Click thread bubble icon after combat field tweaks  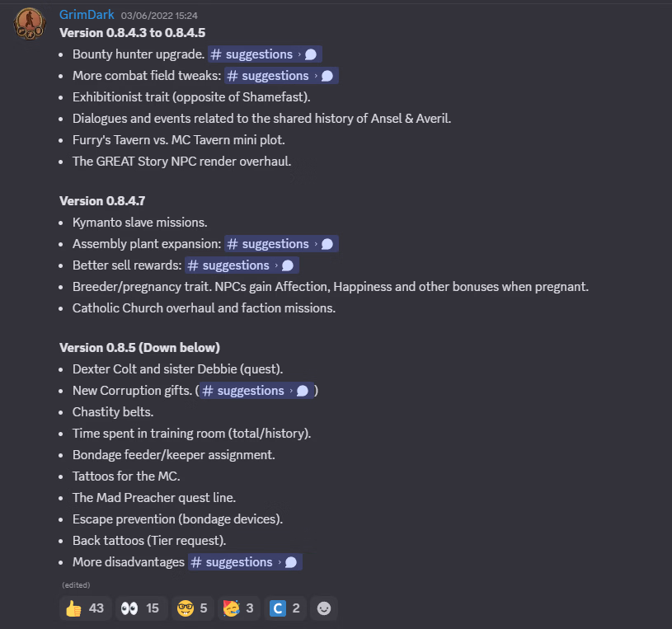327,76
